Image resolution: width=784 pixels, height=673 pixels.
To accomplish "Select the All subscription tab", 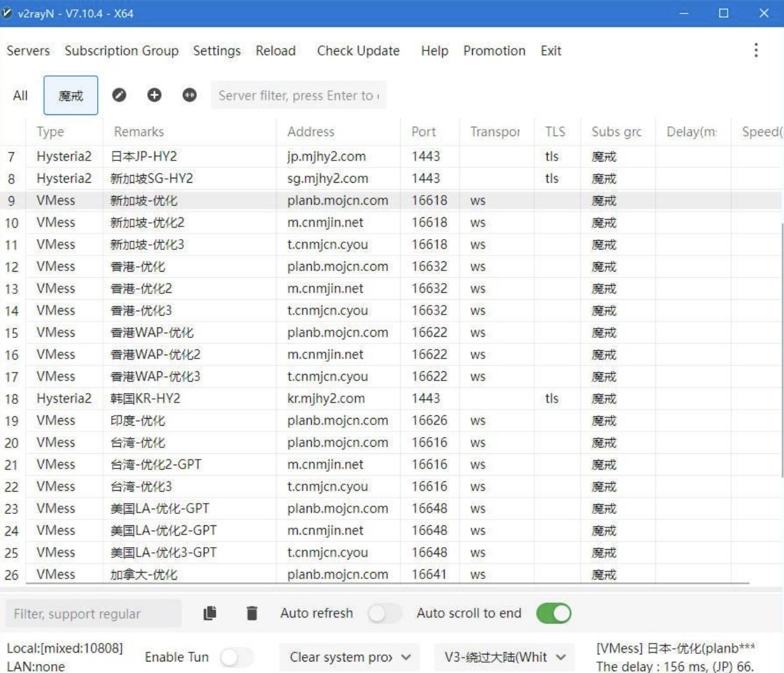I will 20,95.
